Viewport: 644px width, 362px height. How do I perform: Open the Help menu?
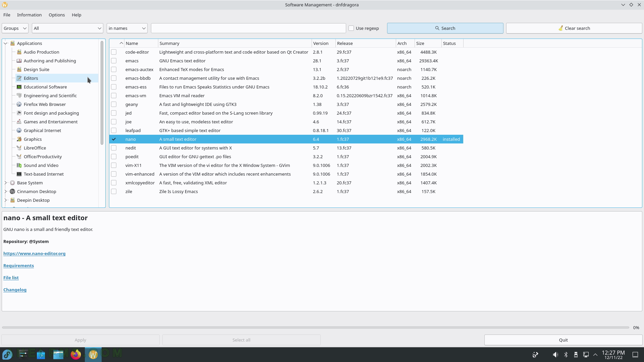[76, 15]
